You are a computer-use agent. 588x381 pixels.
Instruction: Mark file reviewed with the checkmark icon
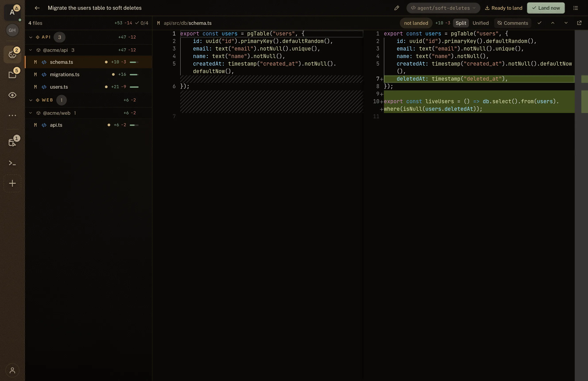tap(539, 23)
